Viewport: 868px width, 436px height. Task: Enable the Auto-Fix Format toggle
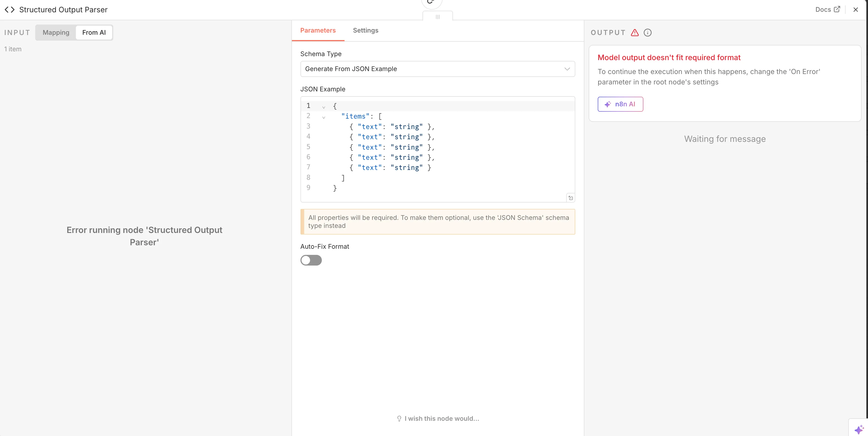311,260
